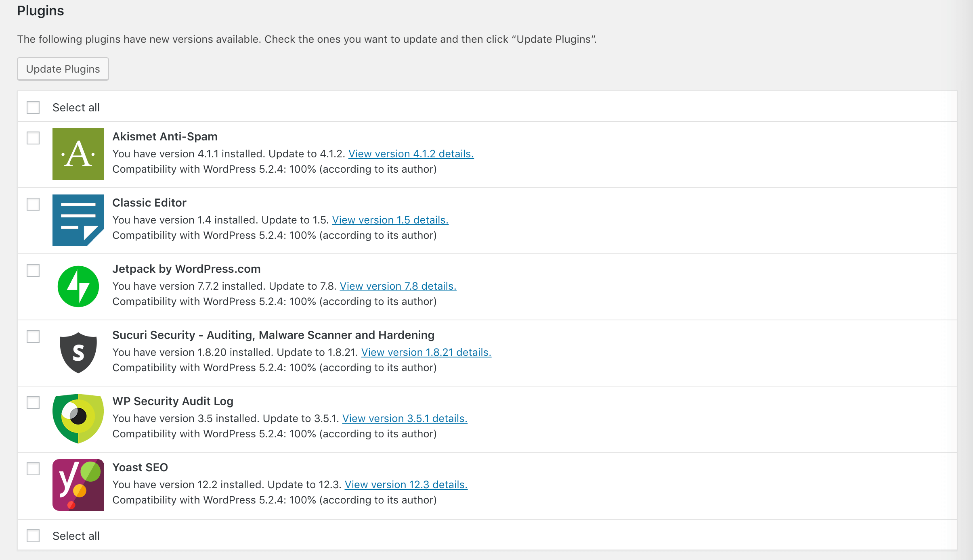Tick the bottom Select all checkbox

pyautogui.click(x=33, y=536)
